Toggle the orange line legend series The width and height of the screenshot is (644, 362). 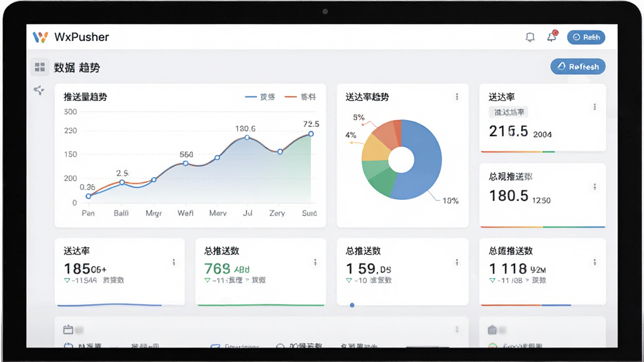click(x=301, y=97)
